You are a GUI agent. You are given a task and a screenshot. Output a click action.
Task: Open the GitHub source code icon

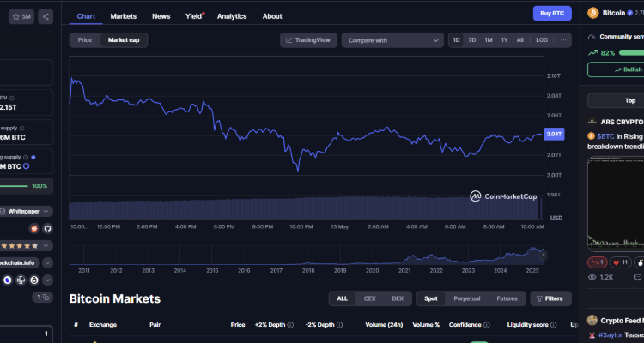[47, 228]
